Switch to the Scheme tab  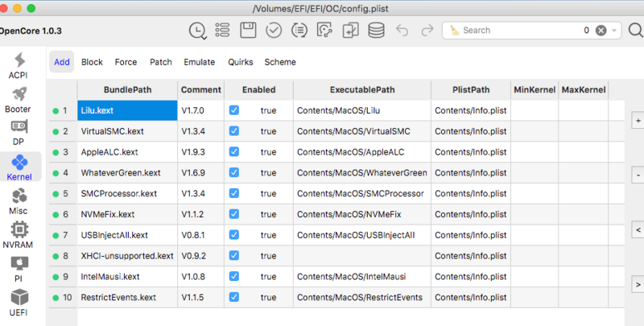click(280, 62)
